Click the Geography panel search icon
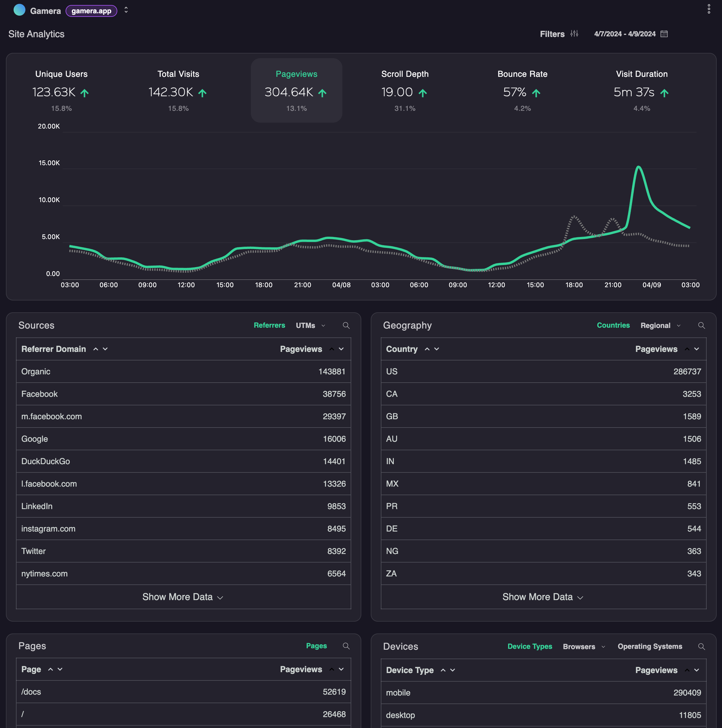 coord(701,326)
